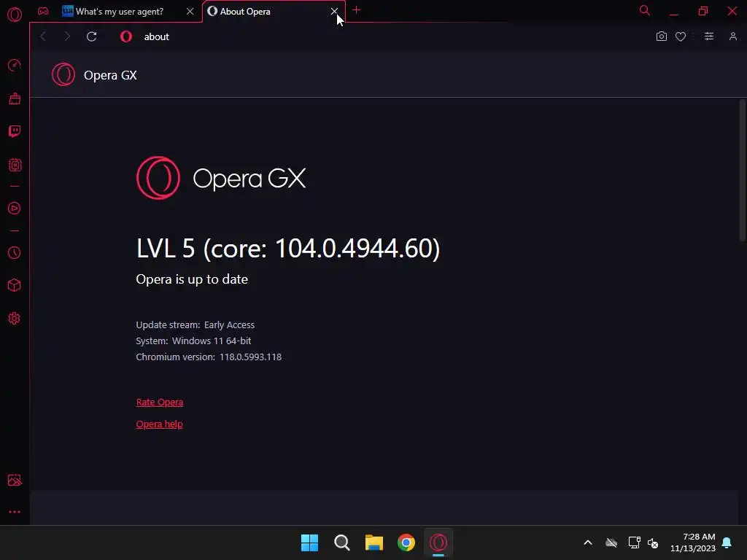
Task: Open Twitch sidebar panel
Action: [15, 131]
